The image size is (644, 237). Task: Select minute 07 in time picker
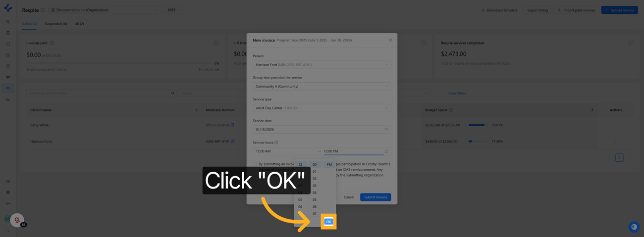click(315, 214)
